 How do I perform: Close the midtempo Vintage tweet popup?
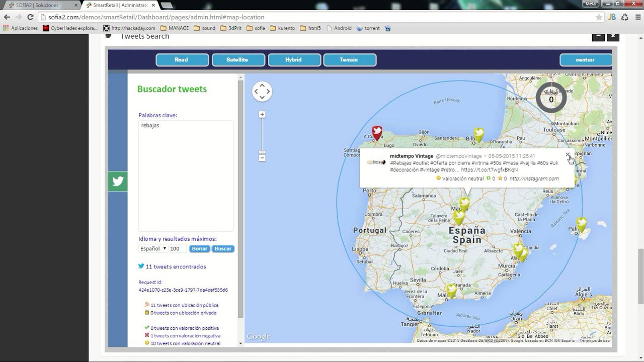pos(568,155)
